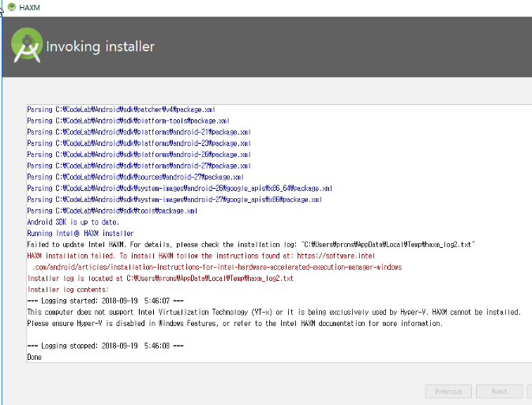Click 'Running Intel HAXM installer' line
This screenshot has height=405, width=532.
tap(81, 233)
